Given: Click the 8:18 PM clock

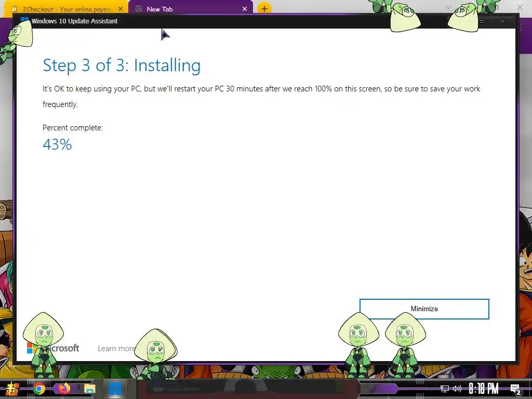Looking at the screenshot, I should coord(484,389).
